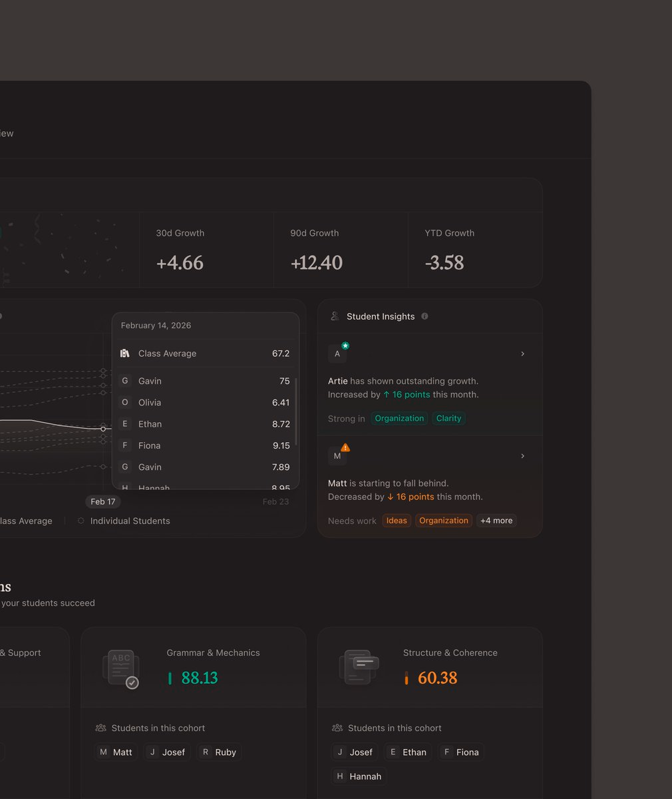Open Ethan chip in Structure & Coherence
The width and height of the screenshot is (672, 799).
408,752
